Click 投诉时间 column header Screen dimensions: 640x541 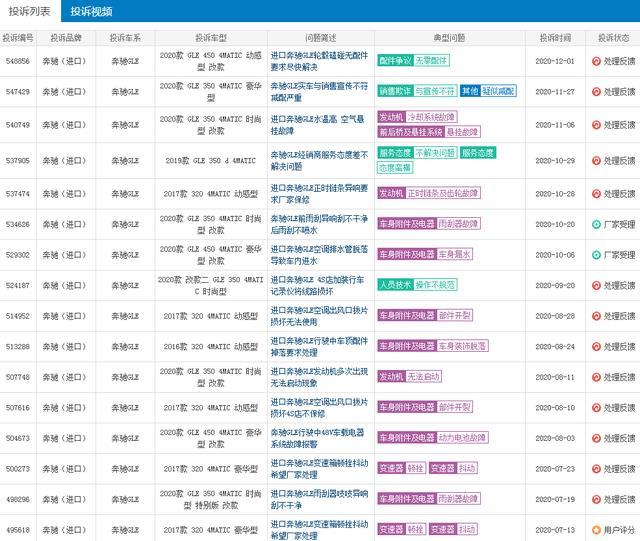pos(555,38)
